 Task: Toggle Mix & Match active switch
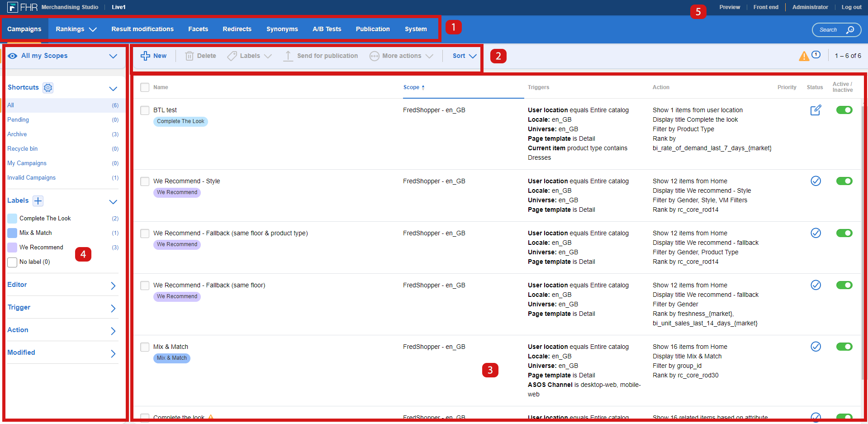[x=844, y=347]
